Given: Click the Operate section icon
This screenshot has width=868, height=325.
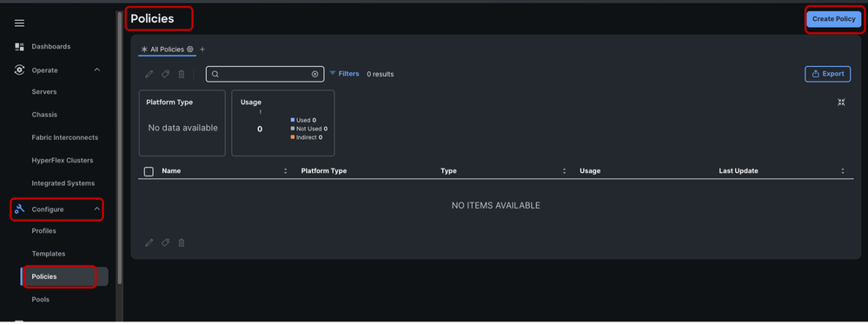Looking at the screenshot, I should tap(19, 70).
